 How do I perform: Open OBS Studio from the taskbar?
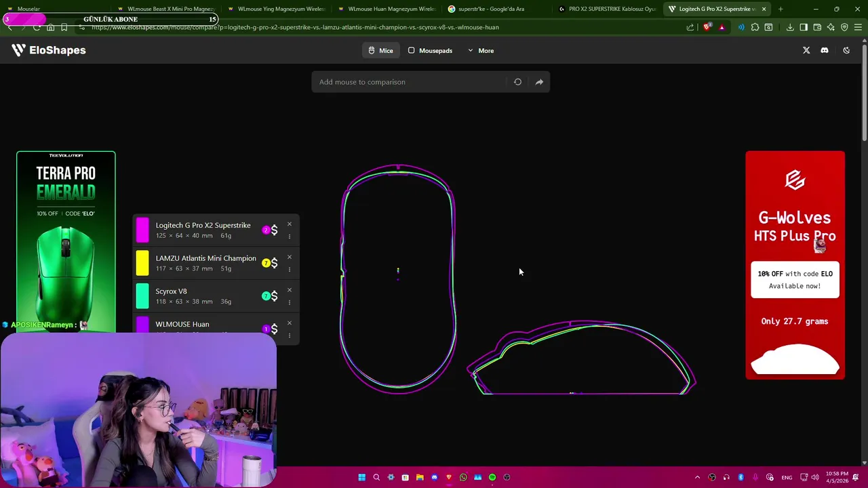[507, 477]
